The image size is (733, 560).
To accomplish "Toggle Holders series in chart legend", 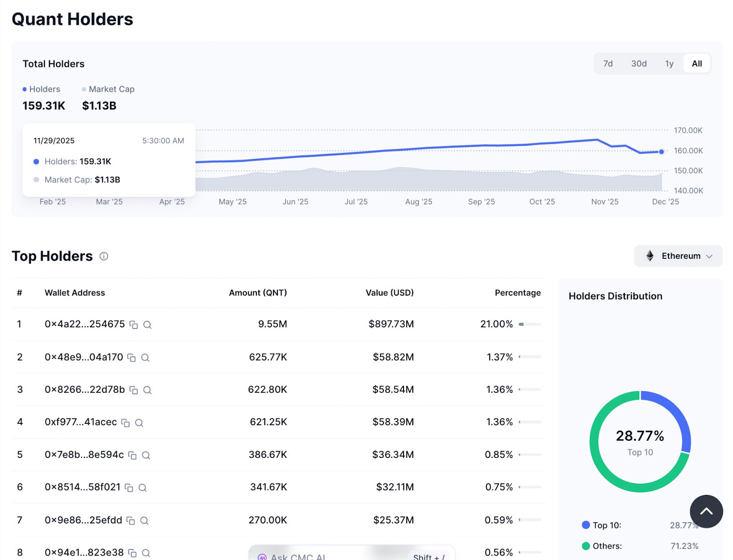I will pyautogui.click(x=41, y=89).
